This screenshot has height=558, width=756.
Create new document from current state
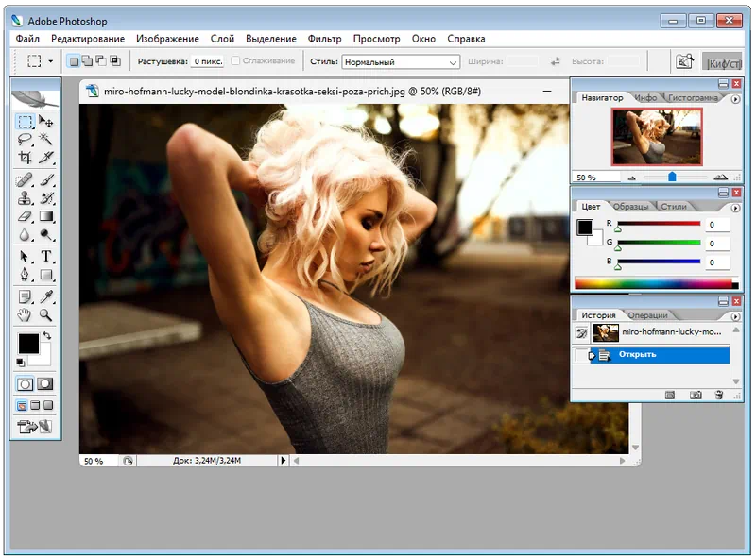tap(670, 395)
